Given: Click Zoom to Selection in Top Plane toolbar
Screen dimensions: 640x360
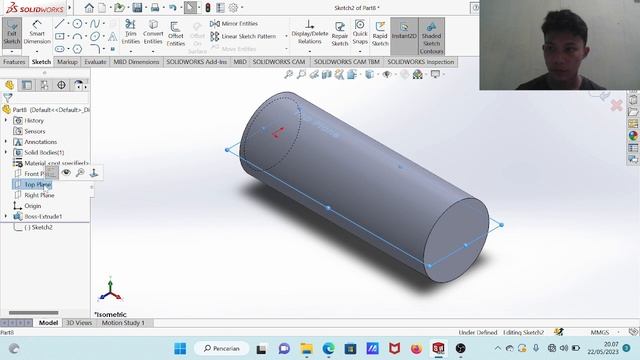Looking at the screenshot, I should [x=80, y=173].
